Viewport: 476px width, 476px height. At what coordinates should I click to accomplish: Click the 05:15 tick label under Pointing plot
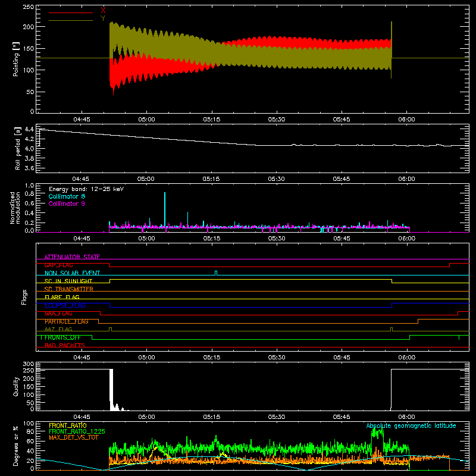[212, 120]
